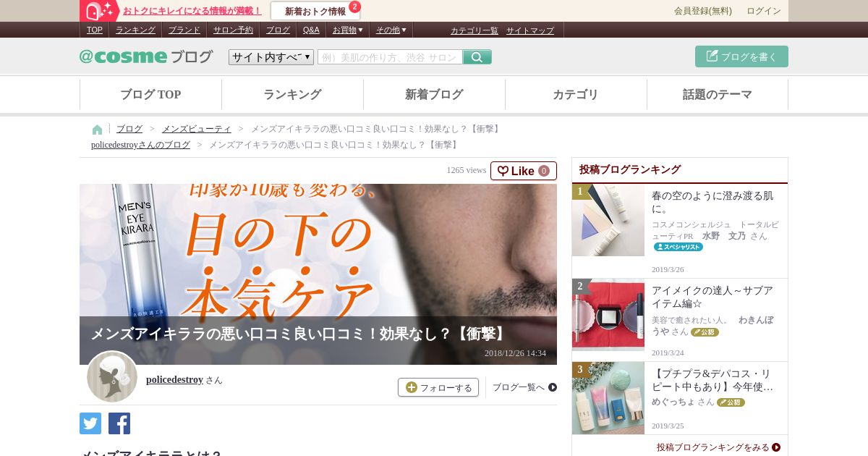Open ranking post 春の空のように澄み渡る肌に

(712, 202)
